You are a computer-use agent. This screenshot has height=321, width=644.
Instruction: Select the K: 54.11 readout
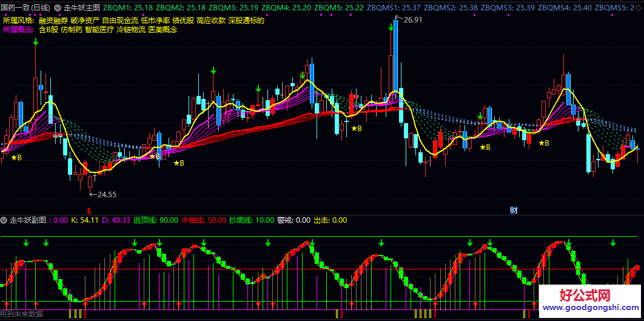[85, 220]
